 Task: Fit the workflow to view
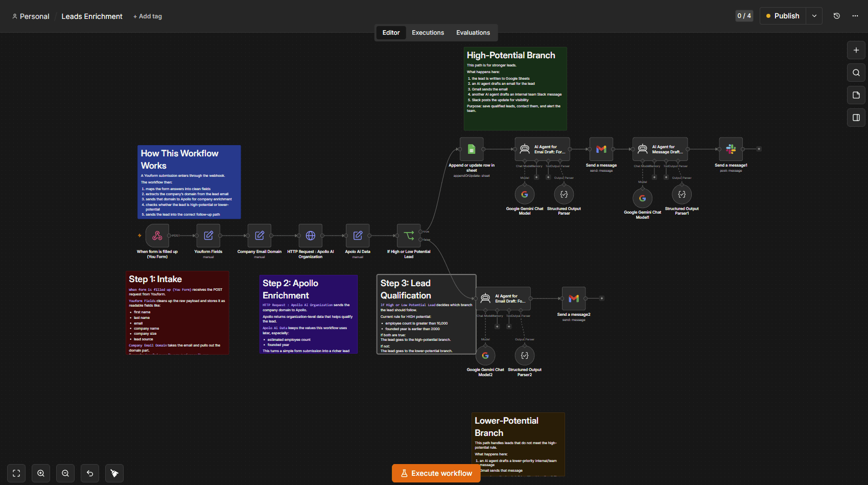[16, 473]
